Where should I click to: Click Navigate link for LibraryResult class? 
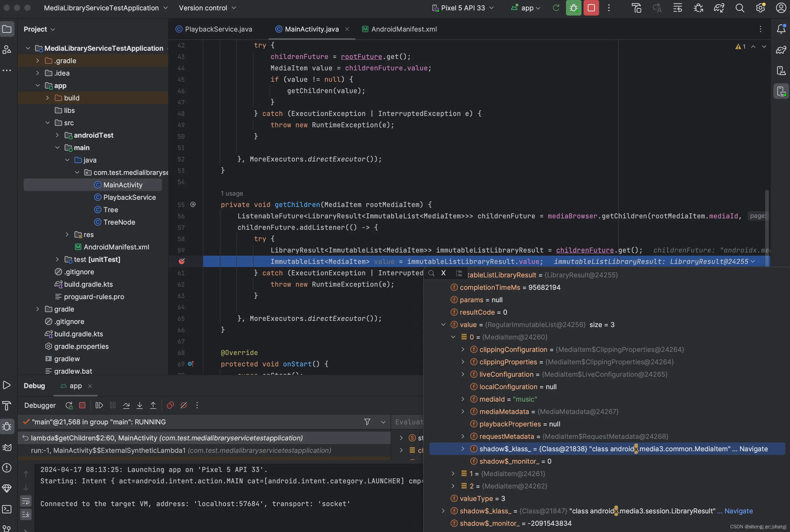pos(739,511)
